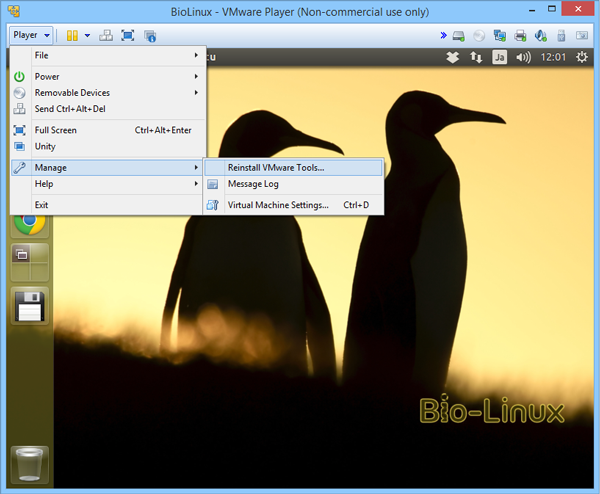Image resolution: width=600 pixels, height=494 pixels.
Task: Click the blue double-chevron to show devices
Action: pyautogui.click(x=443, y=36)
